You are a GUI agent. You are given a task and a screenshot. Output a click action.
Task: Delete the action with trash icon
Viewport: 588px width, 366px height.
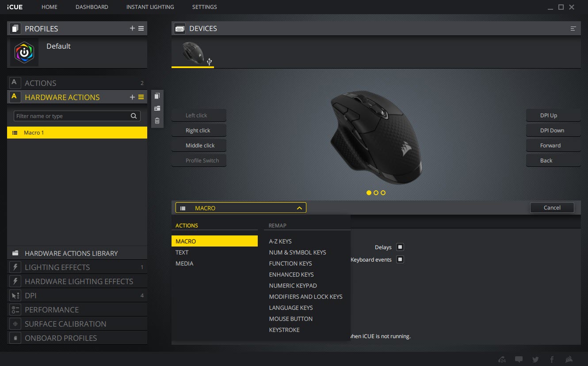click(157, 121)
